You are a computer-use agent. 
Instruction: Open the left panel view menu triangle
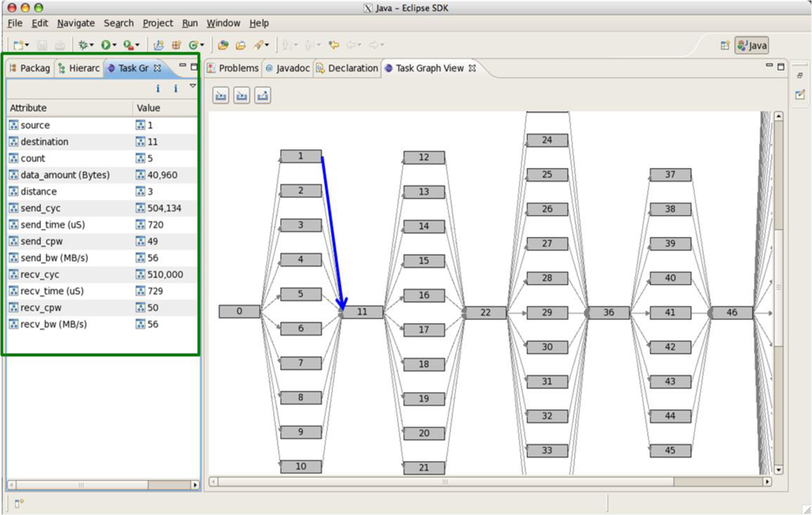pyautogui.click(x=192, y=85)
